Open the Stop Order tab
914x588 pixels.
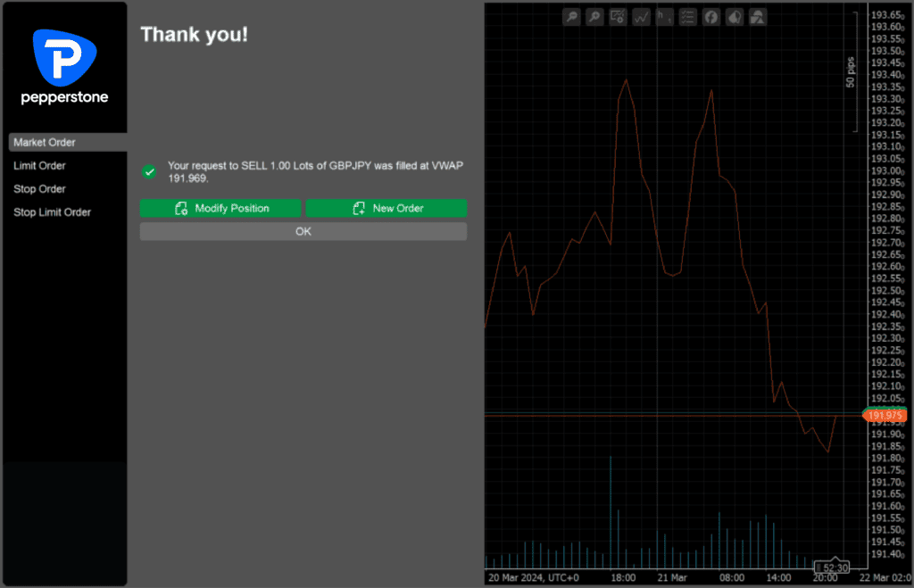tap(39, 189)
